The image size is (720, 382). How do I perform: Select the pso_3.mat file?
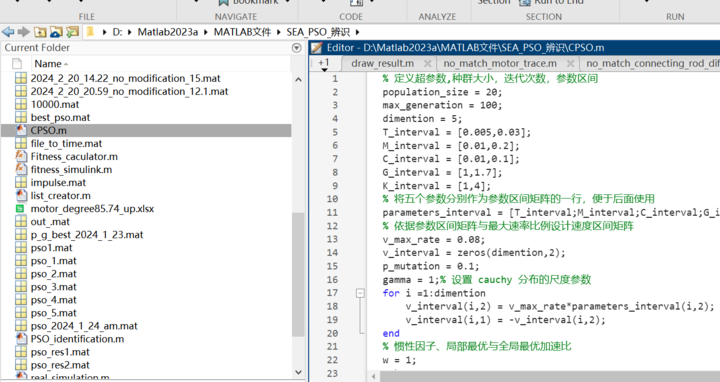tap(53, 287)
